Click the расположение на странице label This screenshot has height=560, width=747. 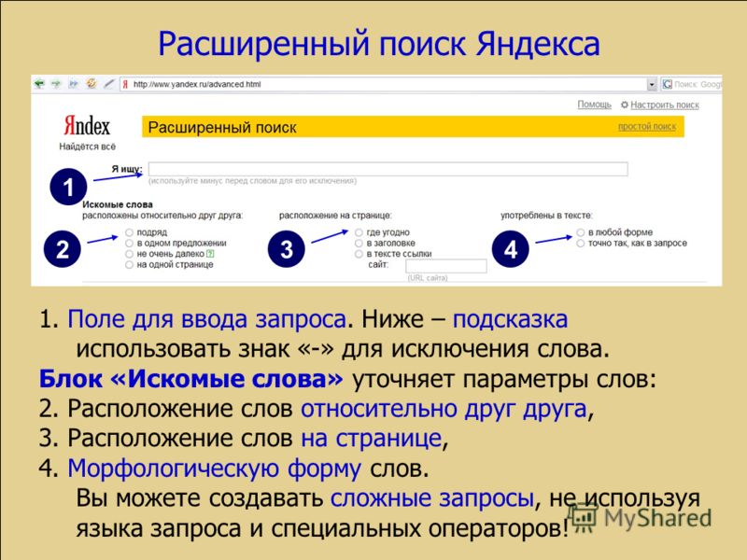[335, 216]
